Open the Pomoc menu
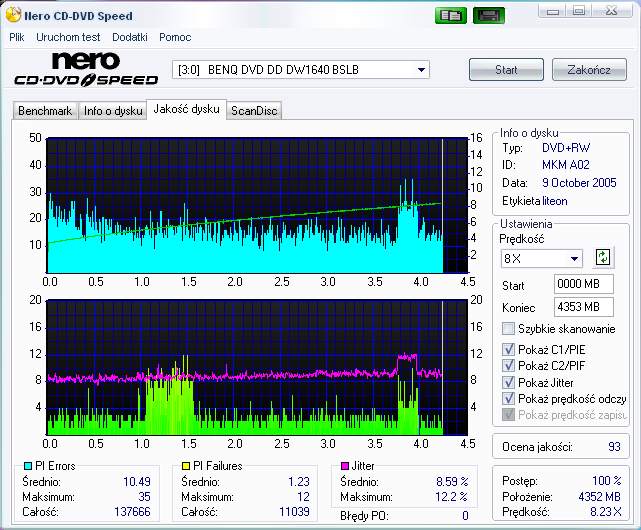 pos(175,37)
